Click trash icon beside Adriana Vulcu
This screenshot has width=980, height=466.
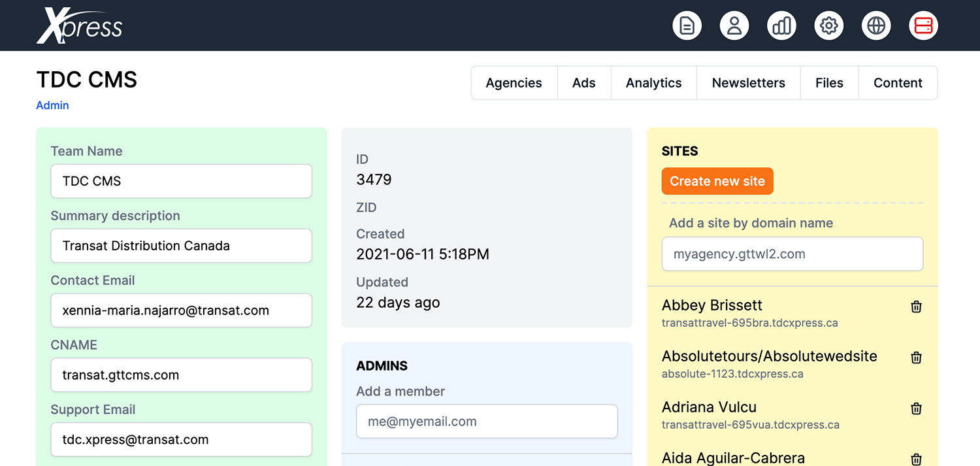(916, 408)
